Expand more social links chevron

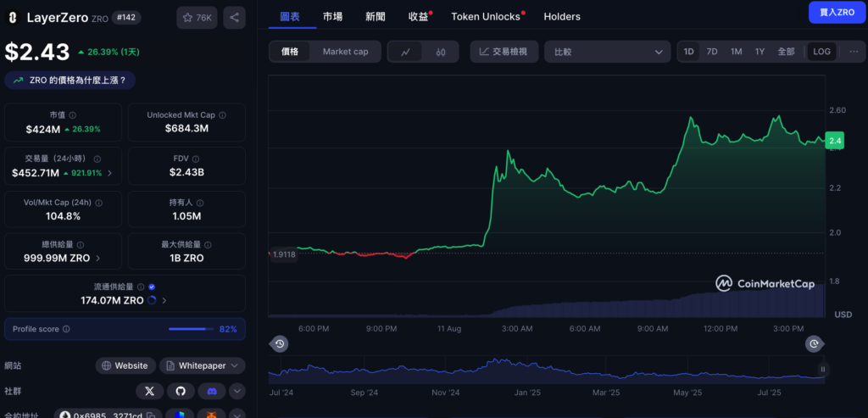(237, 391)
